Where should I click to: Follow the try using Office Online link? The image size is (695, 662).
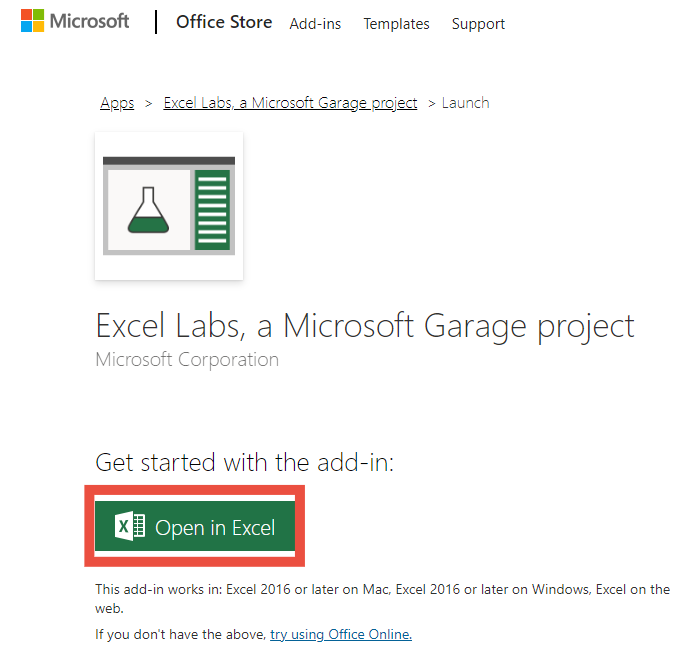click(340, 634)
